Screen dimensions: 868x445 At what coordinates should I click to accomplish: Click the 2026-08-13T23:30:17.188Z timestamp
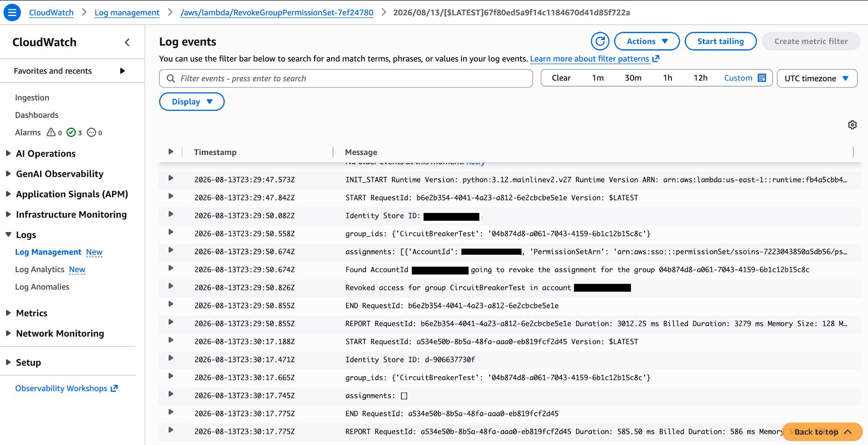(244, 342)
